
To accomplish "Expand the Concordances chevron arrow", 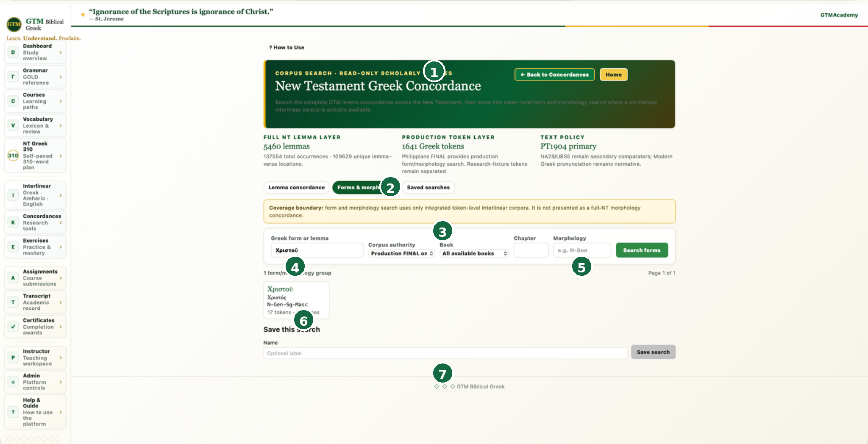I will point(61,223).
